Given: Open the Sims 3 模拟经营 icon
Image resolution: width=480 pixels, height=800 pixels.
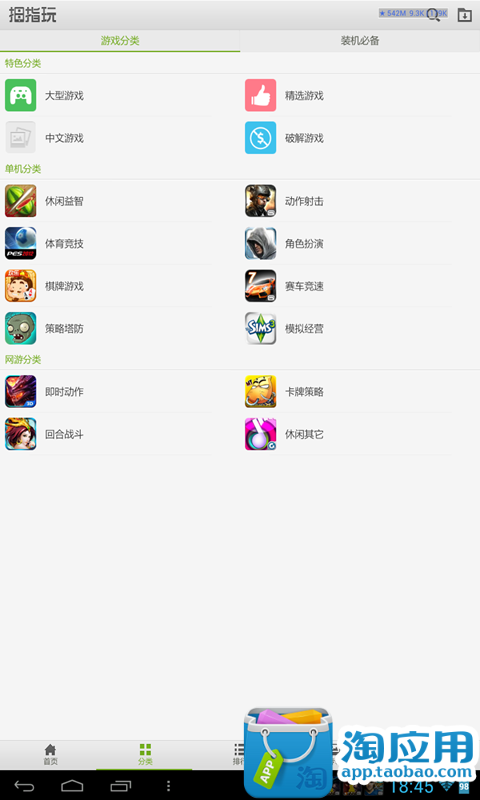Looking at the screenshot, I should coord(260,328).
